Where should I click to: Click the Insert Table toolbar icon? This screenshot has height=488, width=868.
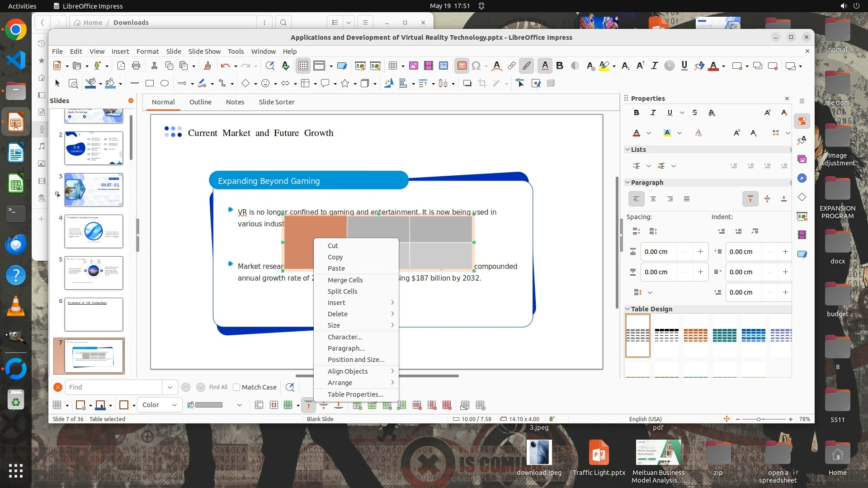(x=392, y=66)
